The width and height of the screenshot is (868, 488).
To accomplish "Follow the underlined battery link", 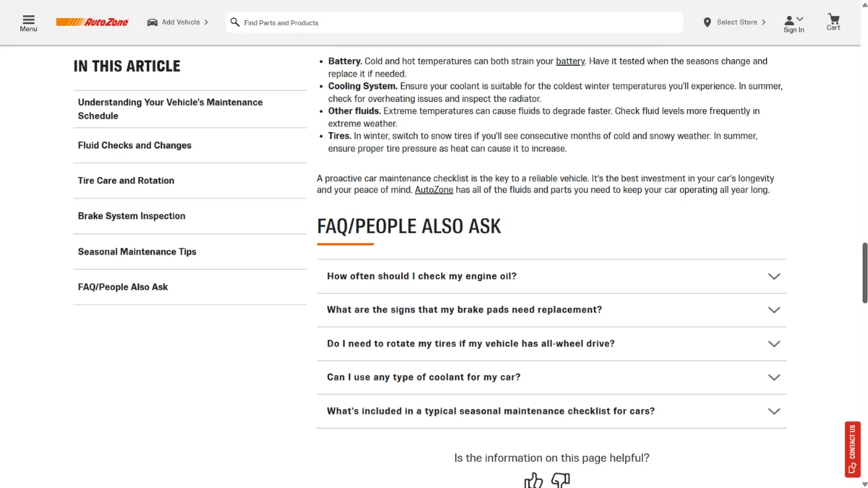I will click(570, 61).
